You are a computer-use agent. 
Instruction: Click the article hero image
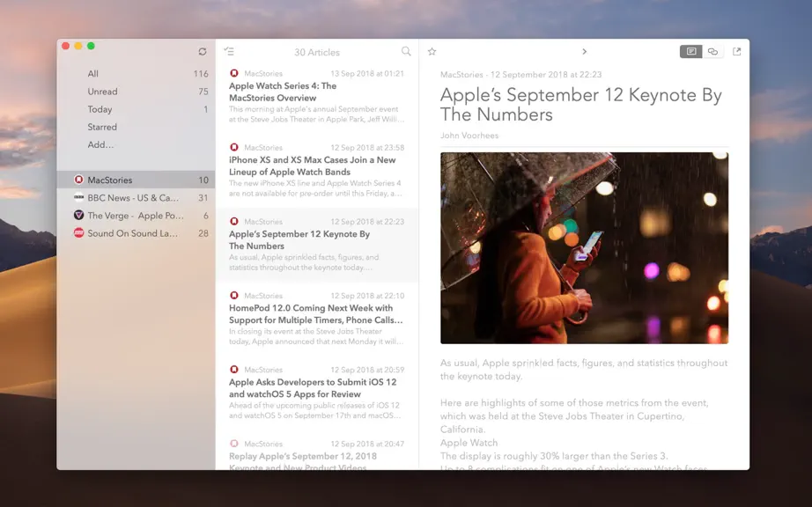584,248
